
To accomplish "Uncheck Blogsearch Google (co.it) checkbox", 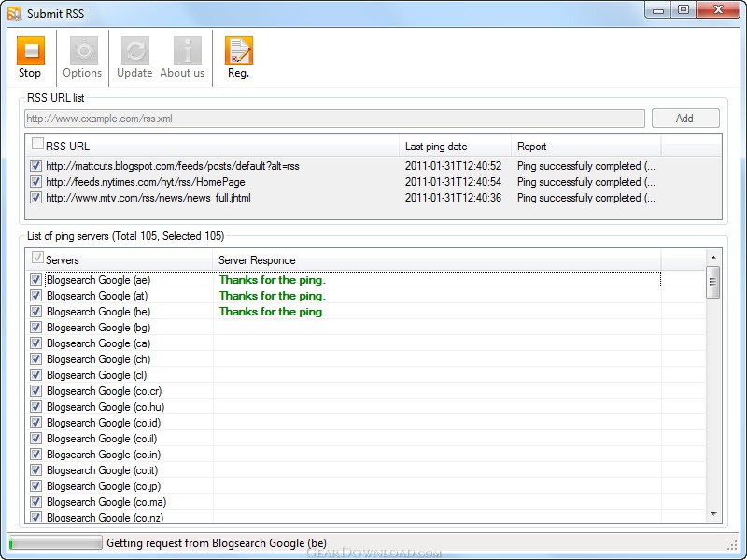I will click(35, 470).
